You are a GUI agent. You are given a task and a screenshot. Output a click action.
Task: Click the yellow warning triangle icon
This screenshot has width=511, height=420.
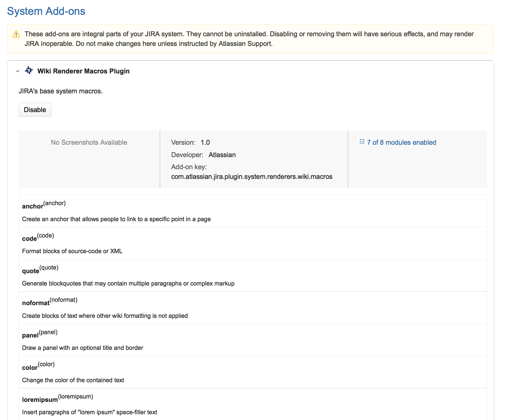point(16,34)
